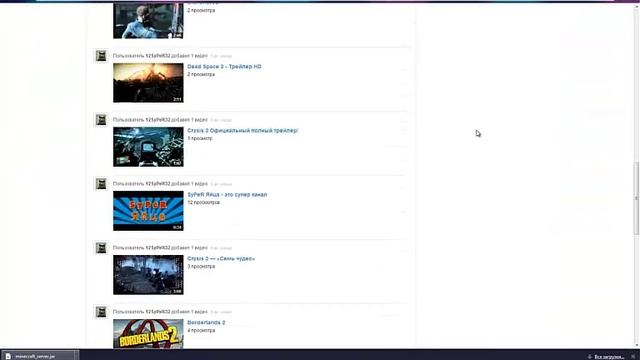Click '3 просмотра' under Crysis 3 «Семь чудес»
The height and width of the screenshot is (360, 640).
(201, 267)
